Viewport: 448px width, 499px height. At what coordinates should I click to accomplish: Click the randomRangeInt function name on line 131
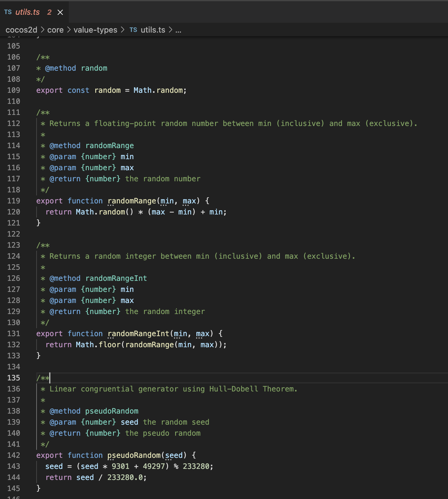pyautogui.click(x=138, y=334)
